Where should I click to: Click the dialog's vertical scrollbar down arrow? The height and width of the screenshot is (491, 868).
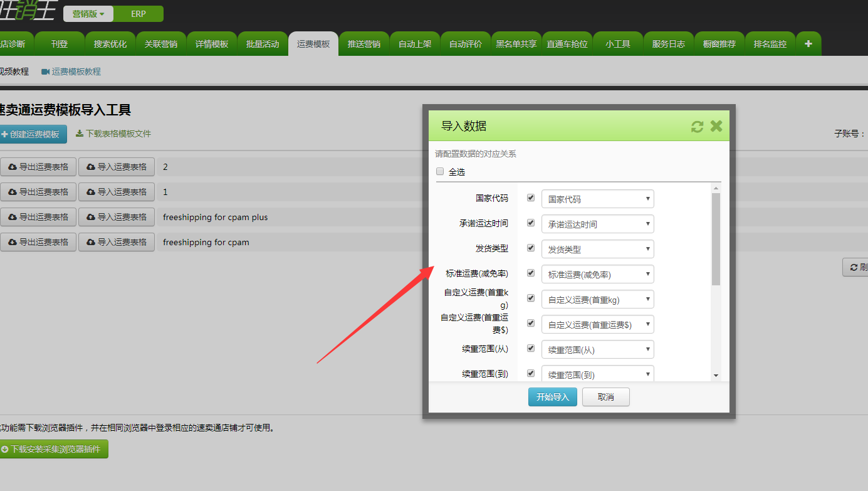click(716, 375)
